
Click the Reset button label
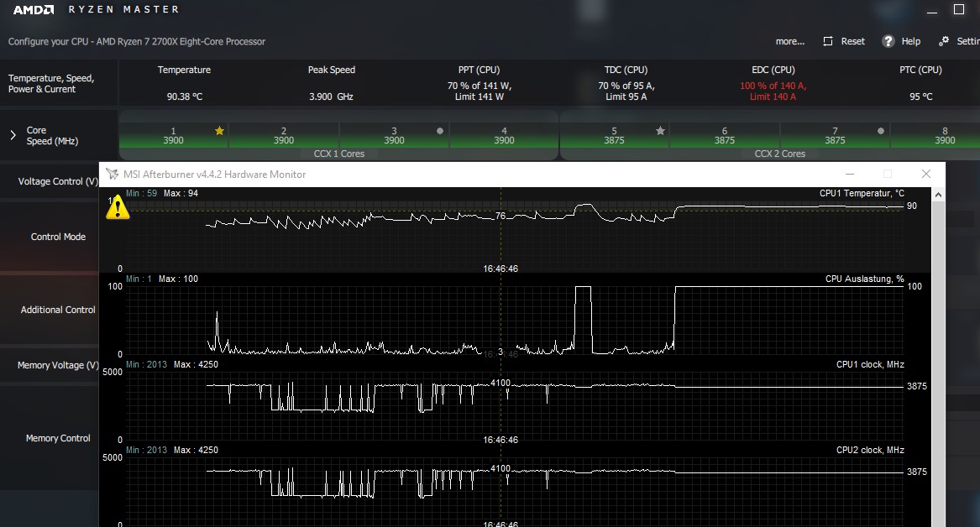click(852, 41)
